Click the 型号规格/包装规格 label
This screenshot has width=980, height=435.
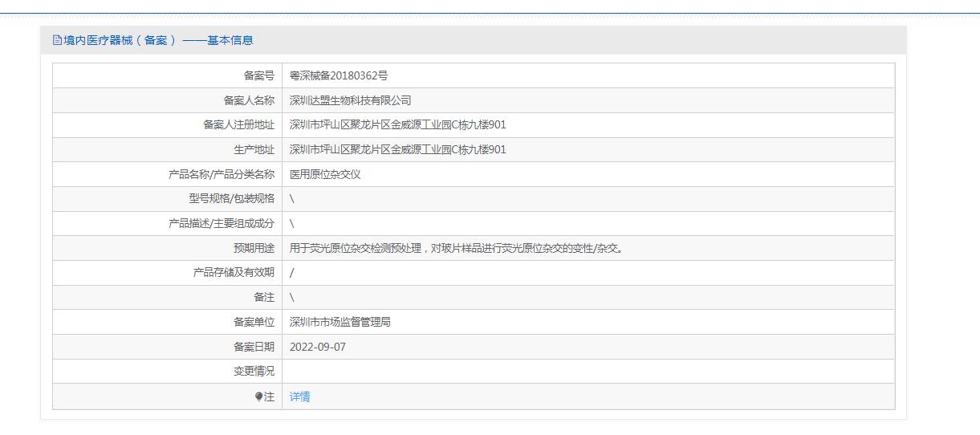(x=232, y=199)
